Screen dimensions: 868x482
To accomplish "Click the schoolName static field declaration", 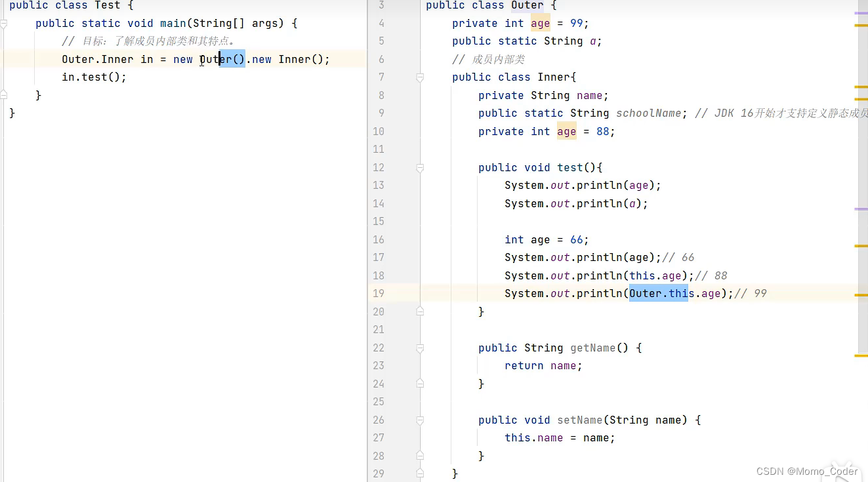I will pyautogui.click(x=649, y=113).
